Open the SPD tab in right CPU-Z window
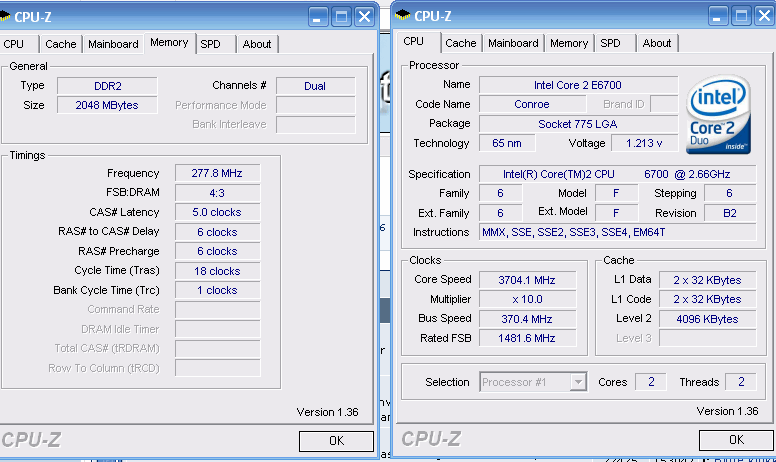 (x=615, y=43)
